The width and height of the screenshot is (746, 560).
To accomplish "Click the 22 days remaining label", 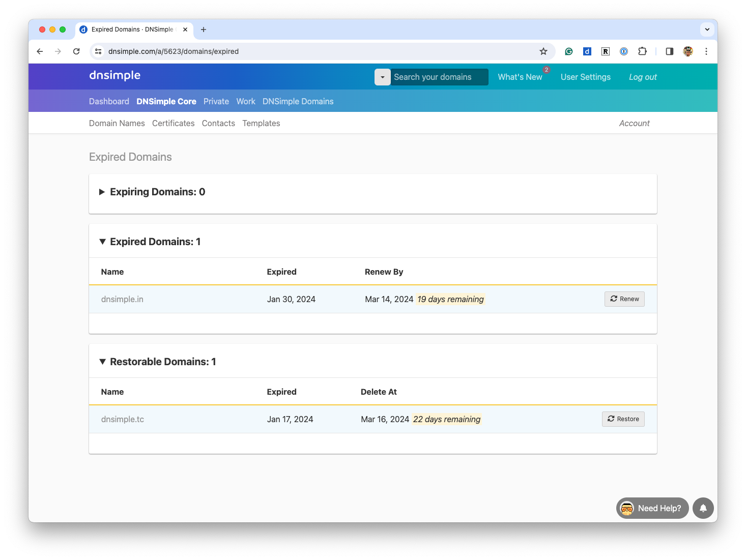I will pyautogui.click(x=447, y=419).
